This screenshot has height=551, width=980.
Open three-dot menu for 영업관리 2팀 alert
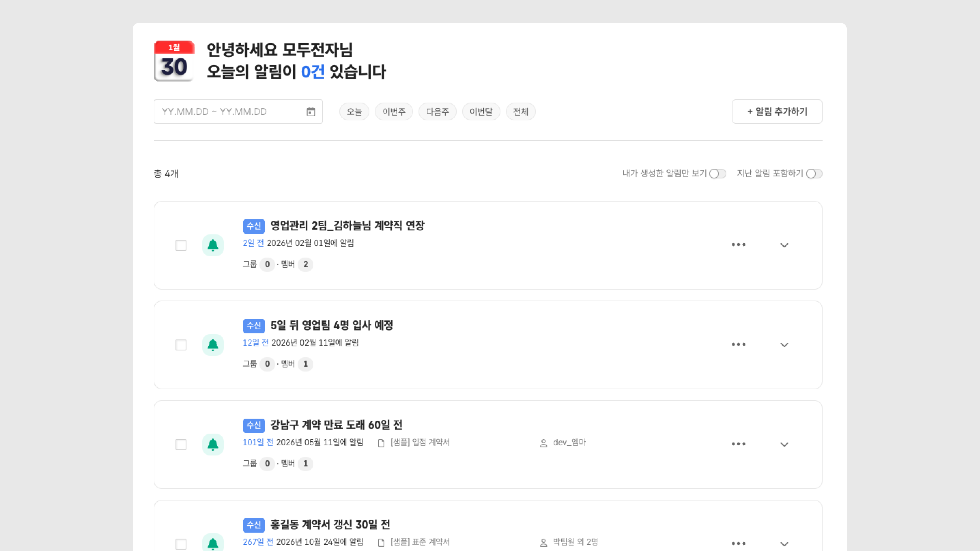click(x=738, y=245)
